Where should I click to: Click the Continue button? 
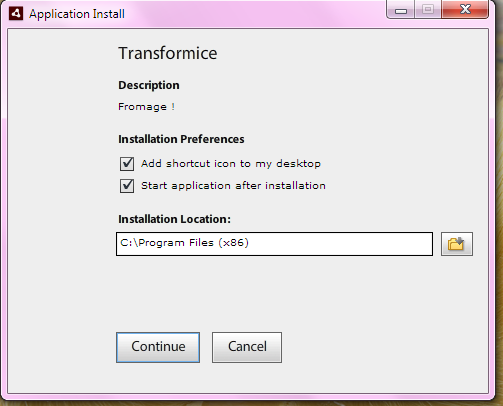pos(158,347)
